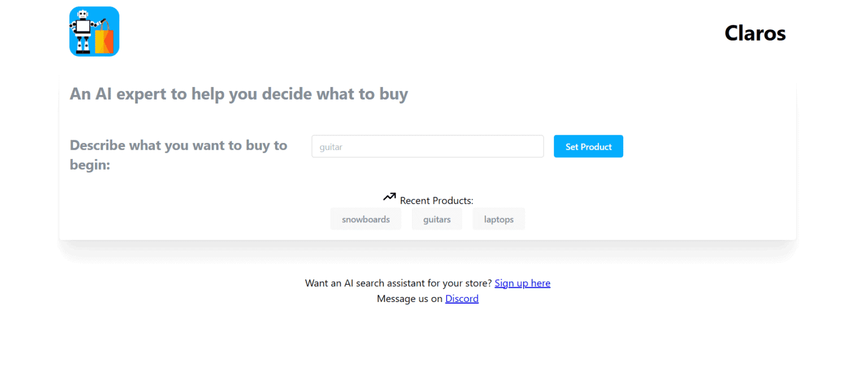
Task: Click the Set Product button
Action: [x=588, y=146]
